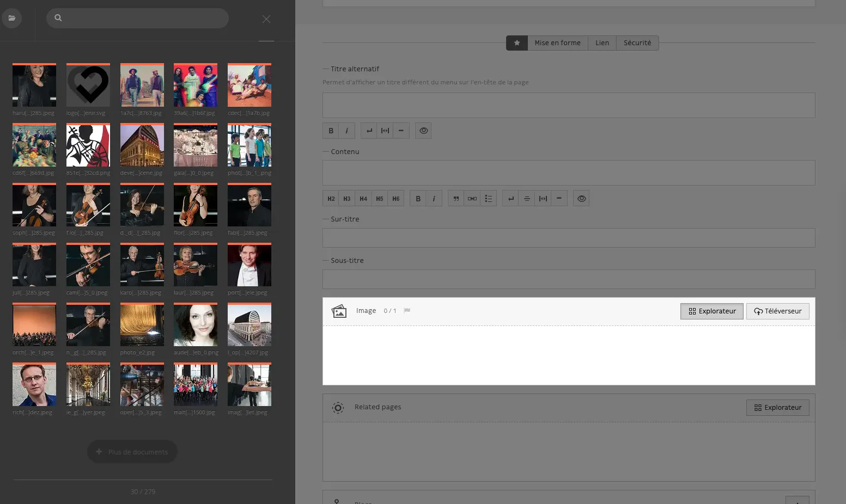The height and width of the screenshot is (504, 846).
Task: Select thumbnail rich[...]dez.jpeg
Action: tap(34, 385)
